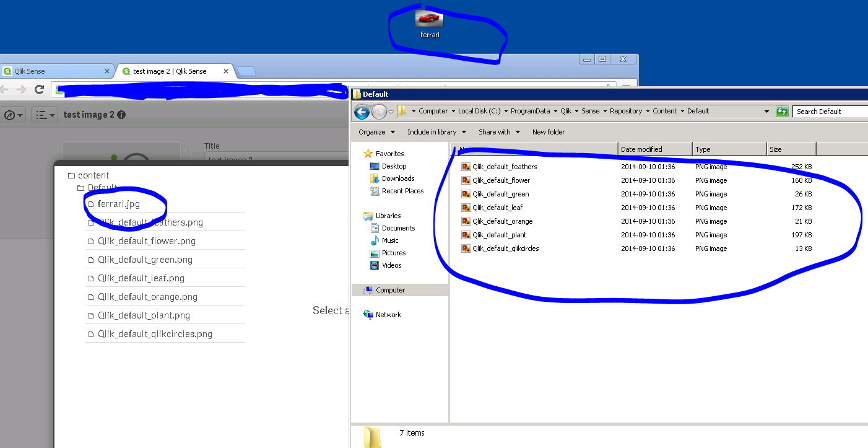Open Explorer's recent pages dropdown arrow
This screenshot has width=868, height=448.
click(391, 112)
